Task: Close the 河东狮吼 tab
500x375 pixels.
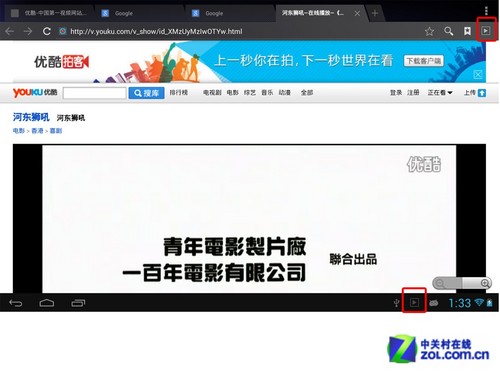Action: [357, 13]
